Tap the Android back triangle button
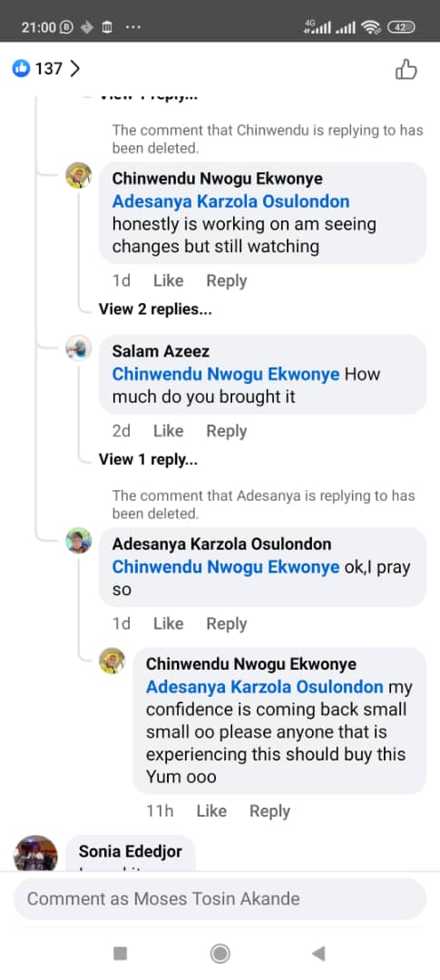The width and height of the screenshot is (440, 980). pyautogui.click(x=318, y=953)
